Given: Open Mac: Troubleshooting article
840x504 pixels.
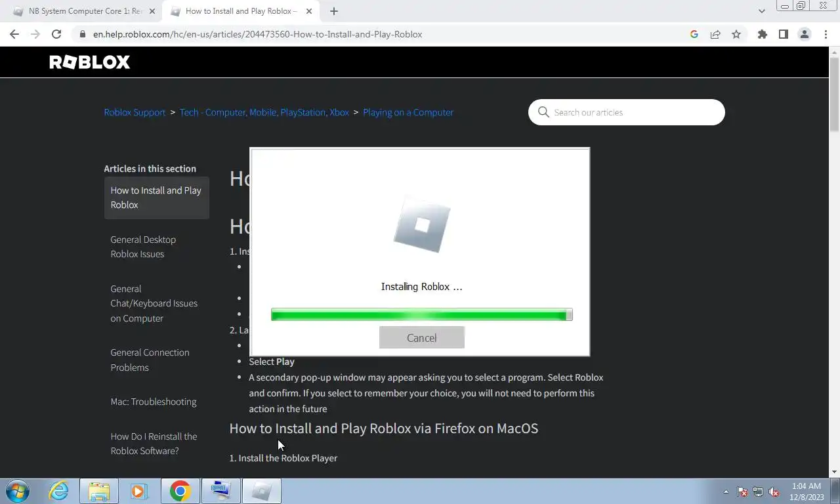Looking at the screenshot, I should point(154,402).
